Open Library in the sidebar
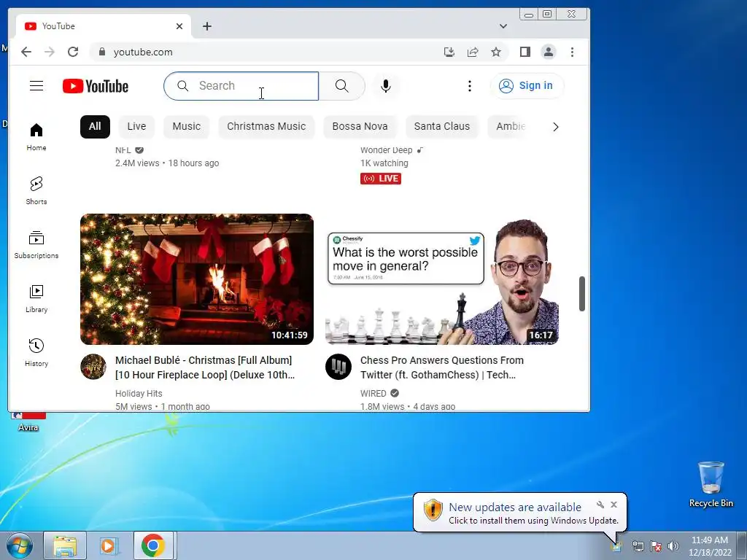Screen dimensions: 747x560 pos(36,298)
